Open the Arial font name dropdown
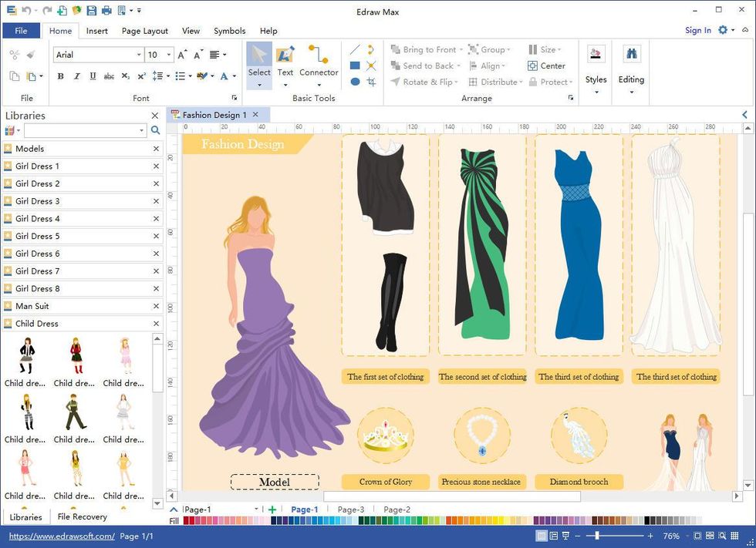 (x=139, y=55)
